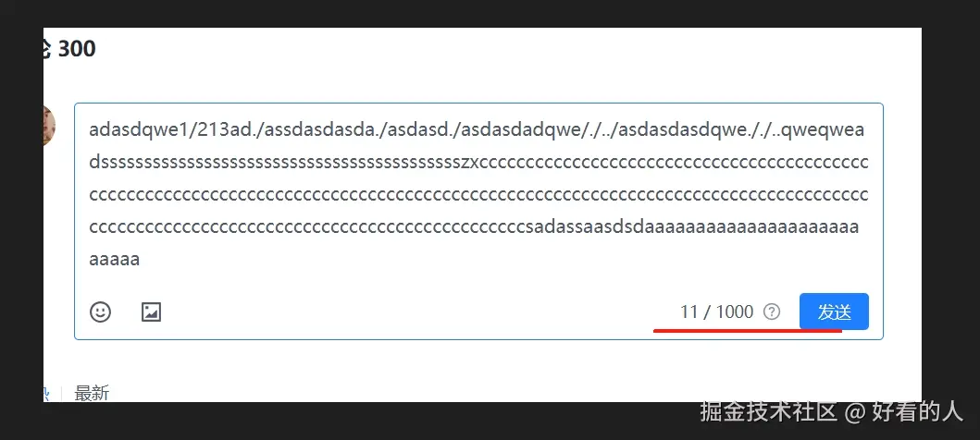Place cursor at end of the aaaaa line
This screenshot has height=440, width=980.
[140, 259]
